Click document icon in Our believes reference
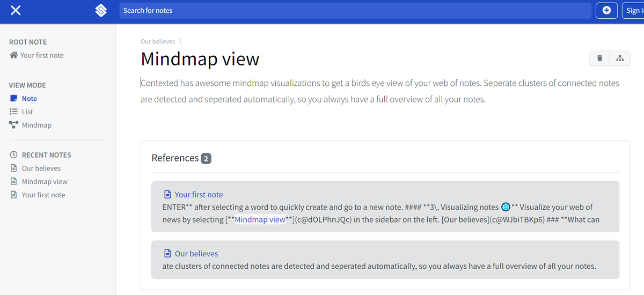 pyautogui.click(x=167, y=254)
